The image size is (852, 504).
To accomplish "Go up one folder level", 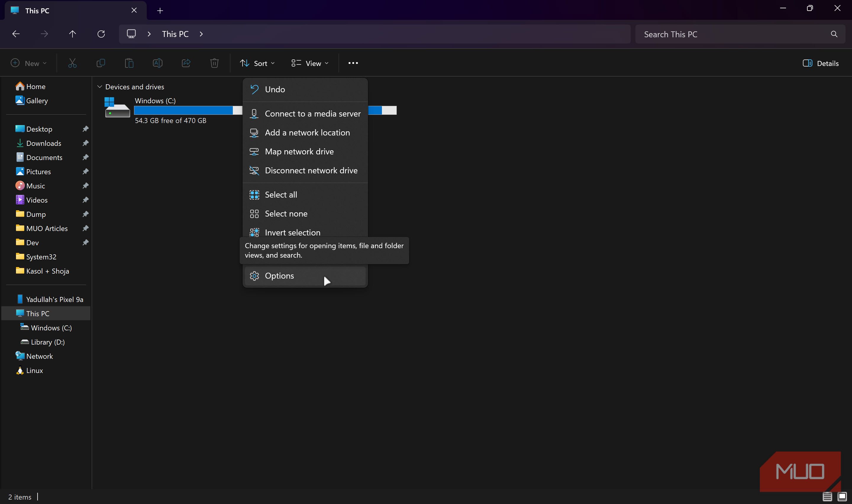I will pyautogui.click(x=72, y=34).
